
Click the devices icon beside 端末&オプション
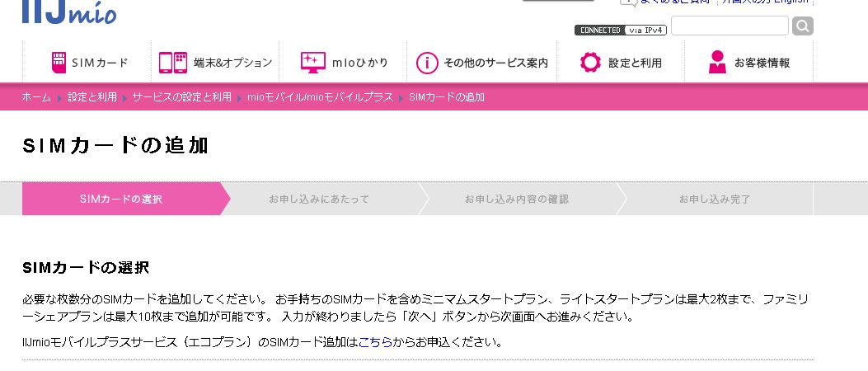point(173,63)
